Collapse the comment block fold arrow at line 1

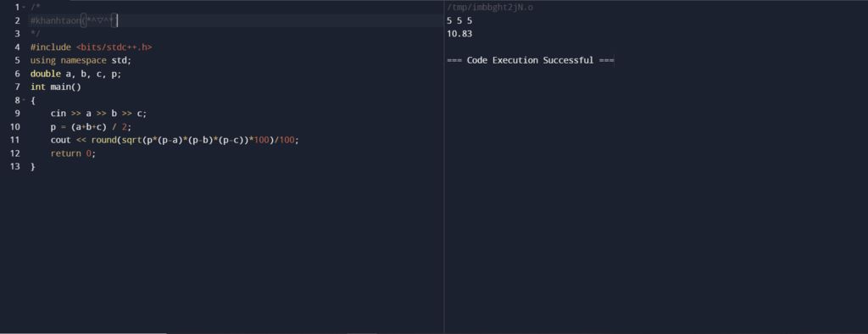coord(24,7)
